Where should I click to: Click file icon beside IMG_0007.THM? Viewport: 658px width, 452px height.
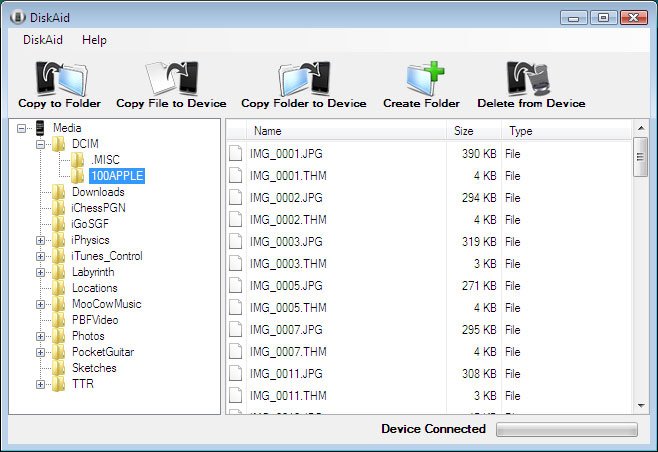pyautogui.click(x=235, y=352)
